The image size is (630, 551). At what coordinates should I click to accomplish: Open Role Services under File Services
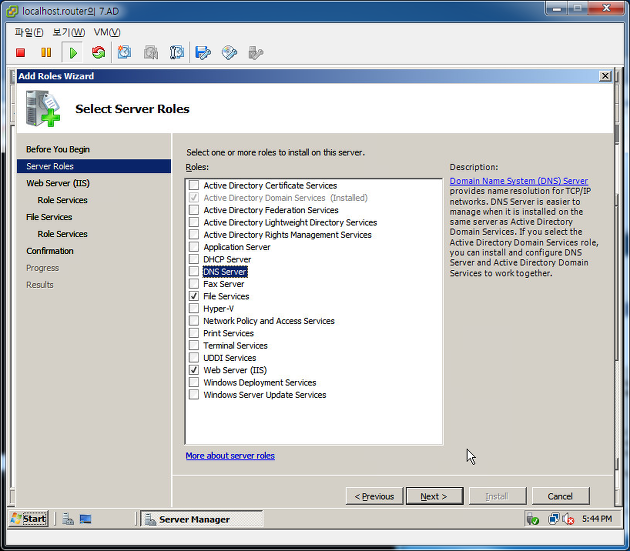(x=62, y=234)
